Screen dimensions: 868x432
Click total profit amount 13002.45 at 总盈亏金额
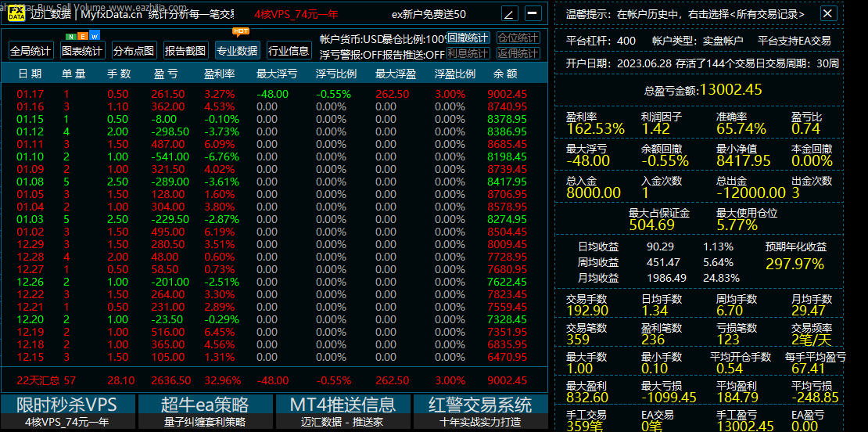[730, 90]
